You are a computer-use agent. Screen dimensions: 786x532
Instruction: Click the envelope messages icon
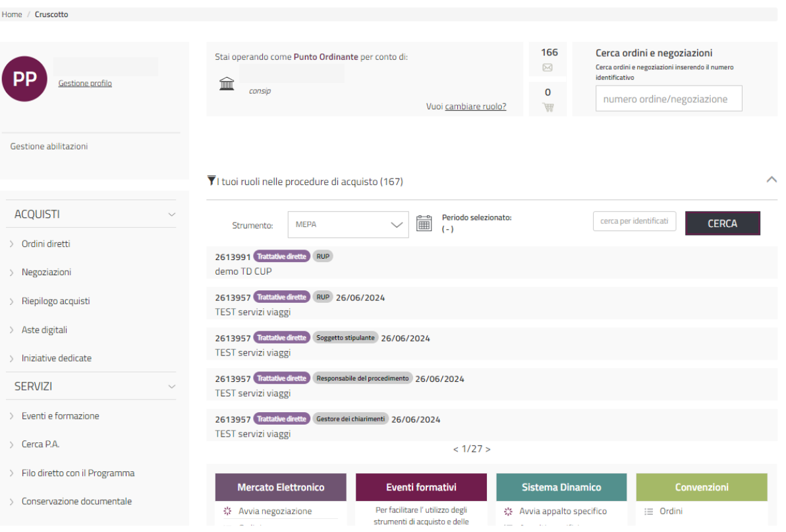click(547, 68)
